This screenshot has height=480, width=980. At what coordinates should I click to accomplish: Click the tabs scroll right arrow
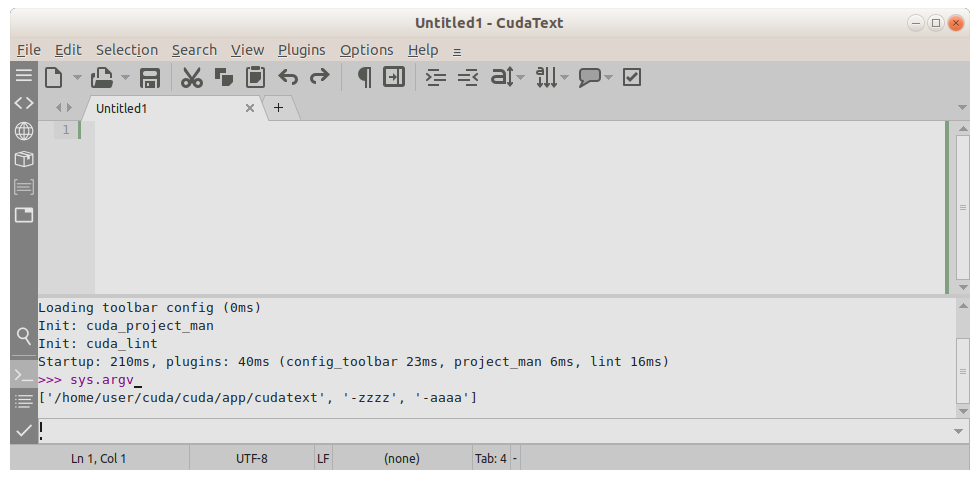click(x=69, y=108)
